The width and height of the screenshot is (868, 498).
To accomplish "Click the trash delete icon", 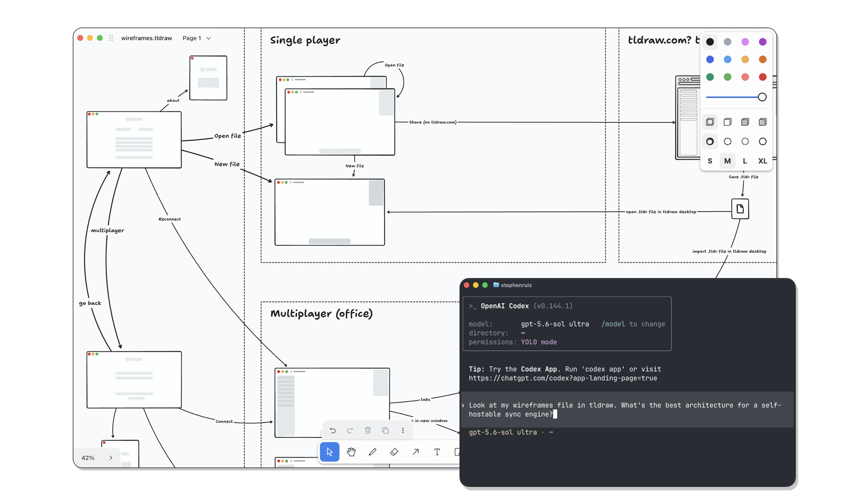I will (368, 430).
